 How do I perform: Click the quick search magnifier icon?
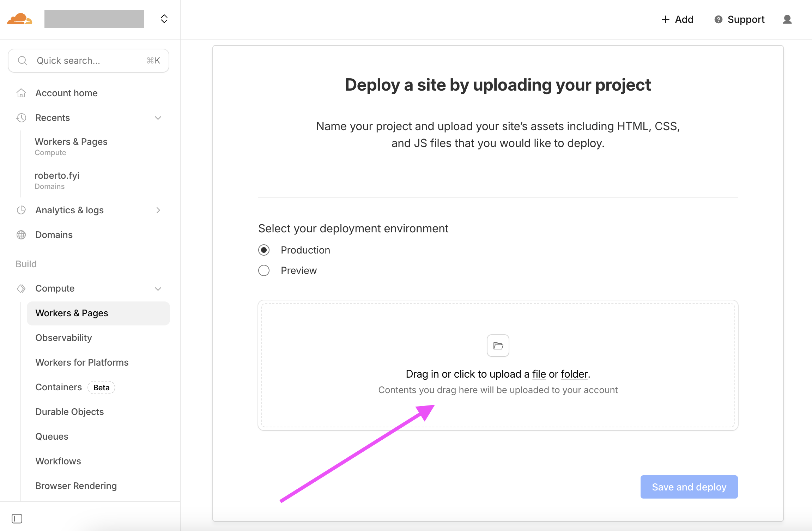coord(22,60)
